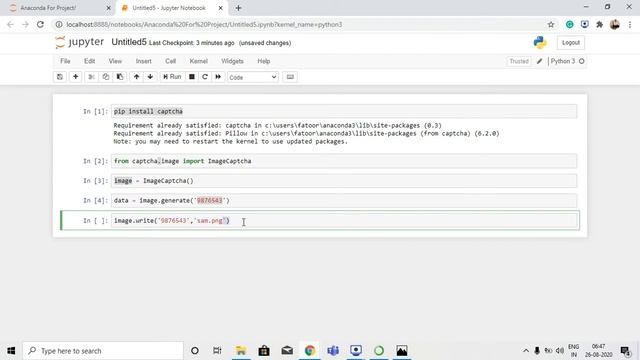This screenshot has height=360, width=640.
Task: Bookmark this page with the star icon
Action: [551, 24]
